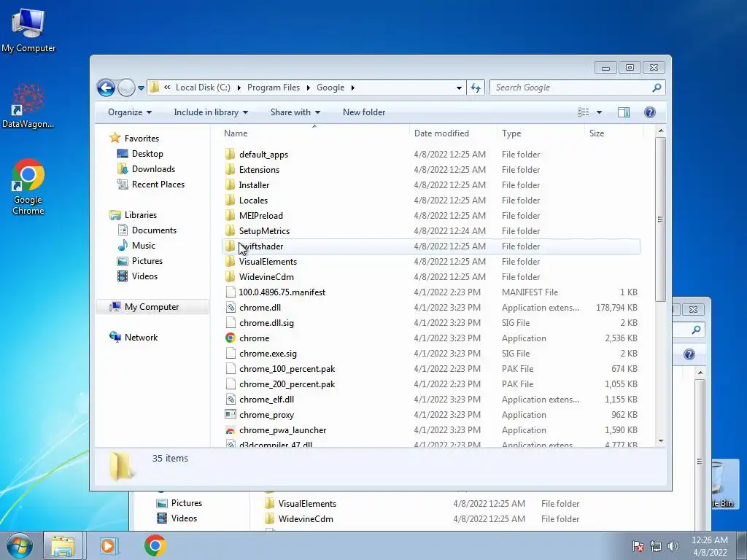
Task: Click the Forward navigation arrow
Action: click(126, 87)
